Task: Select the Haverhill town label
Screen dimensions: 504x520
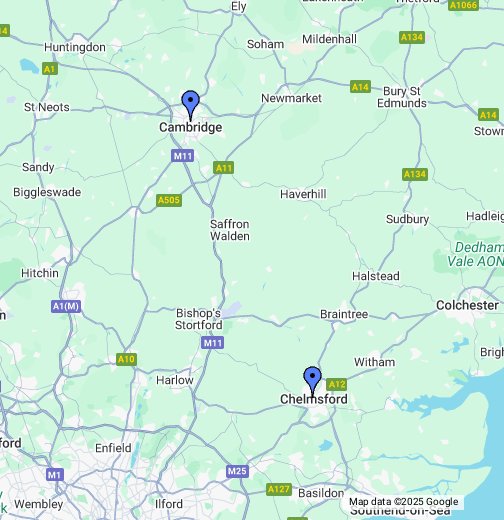Action: tap(303, 194)
